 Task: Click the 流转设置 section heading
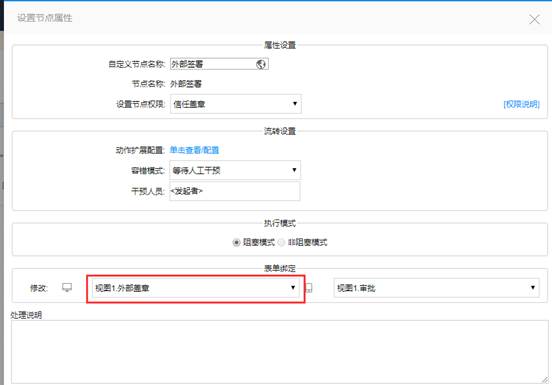point(280,131)
